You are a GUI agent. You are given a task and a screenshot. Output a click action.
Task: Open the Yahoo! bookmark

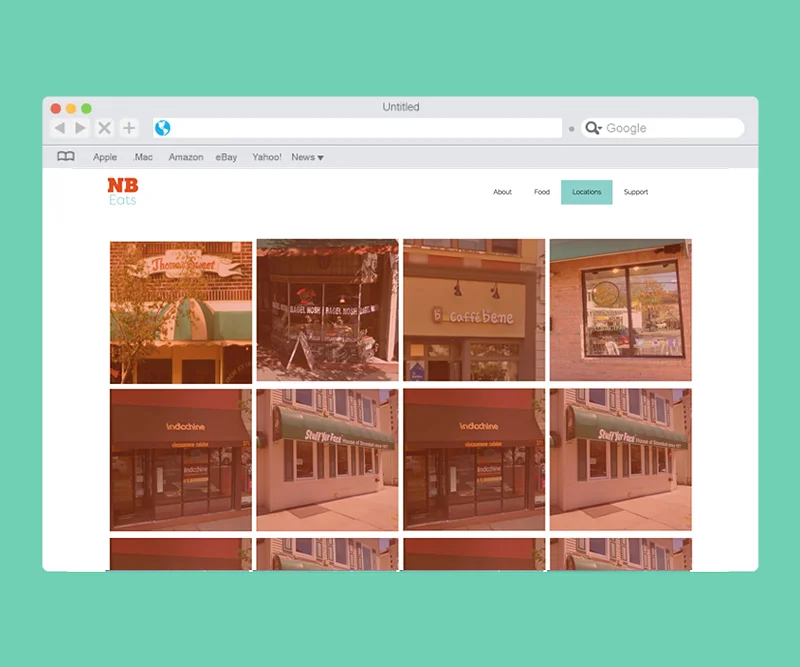[266, 157]
